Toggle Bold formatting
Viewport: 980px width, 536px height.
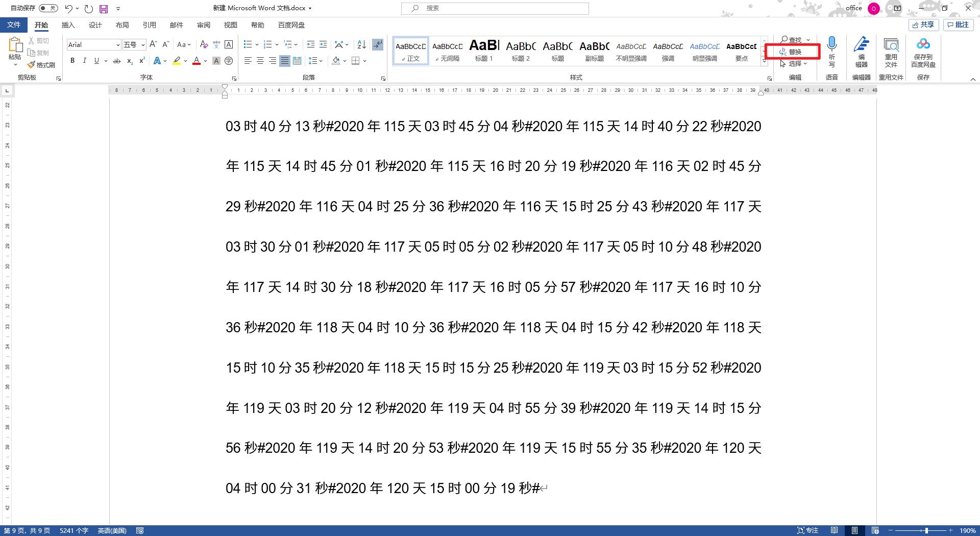click(x=72, y=61)
